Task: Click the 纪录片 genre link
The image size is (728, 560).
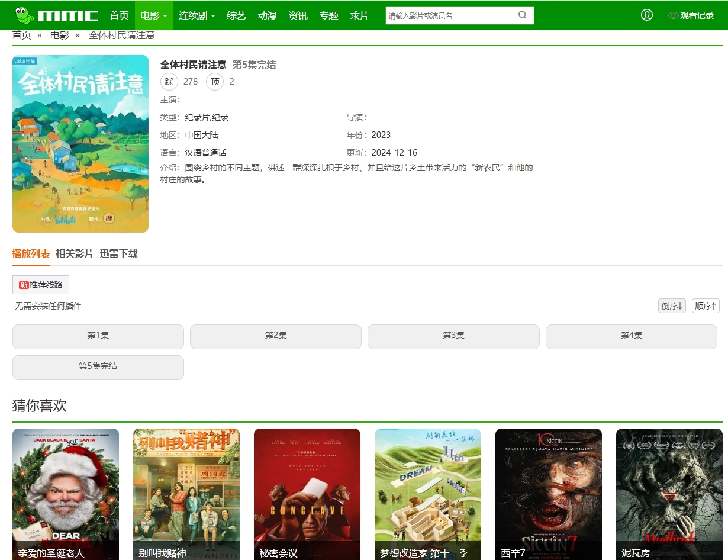Action: pos(198,117)
